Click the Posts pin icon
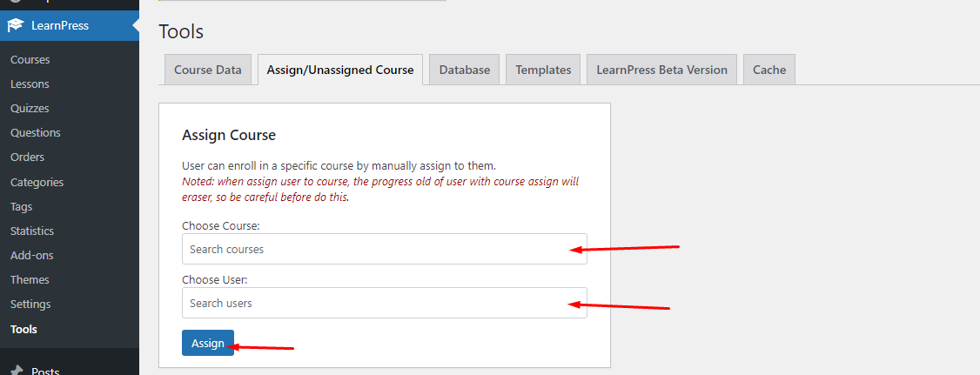Viewport: 980px width, 375px height. (16, 371)
